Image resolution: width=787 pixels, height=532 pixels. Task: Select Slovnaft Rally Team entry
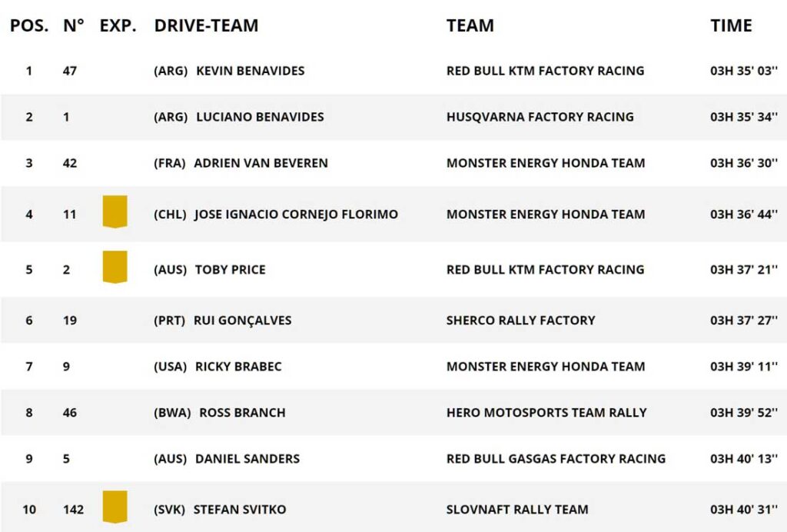click(x=517, y=510)
